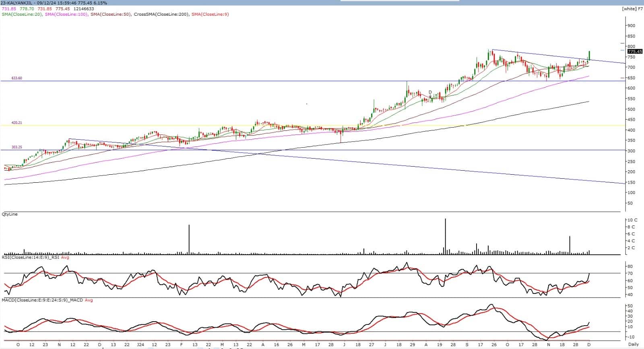Click the 900 price axis label
The height and width of the screenshot is (349, 644).
(631, 25)
